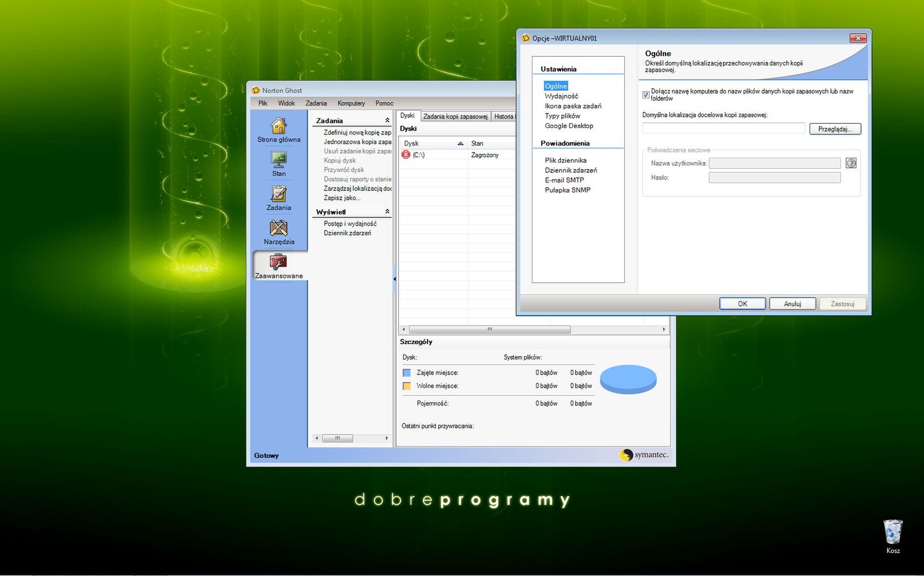
Task: Open the Plik menu
Action: point(263,103)
